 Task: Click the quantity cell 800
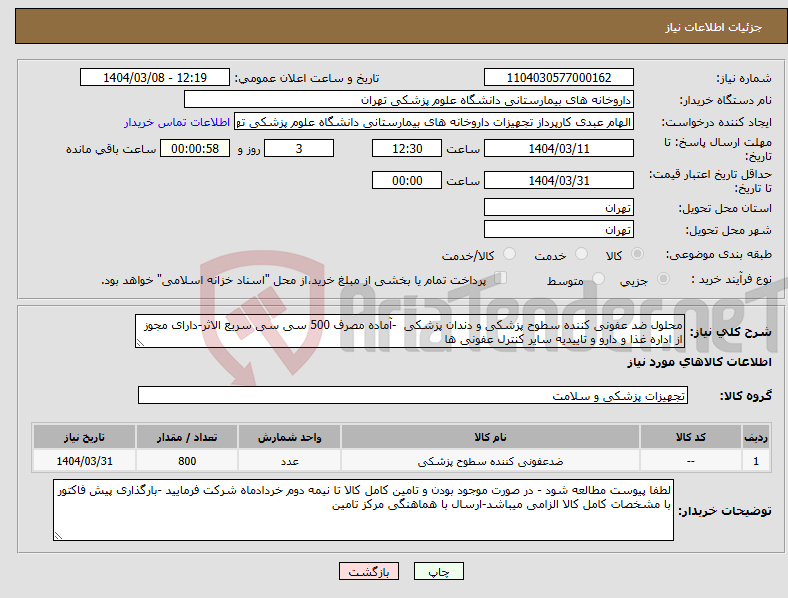tap(187, 461)
